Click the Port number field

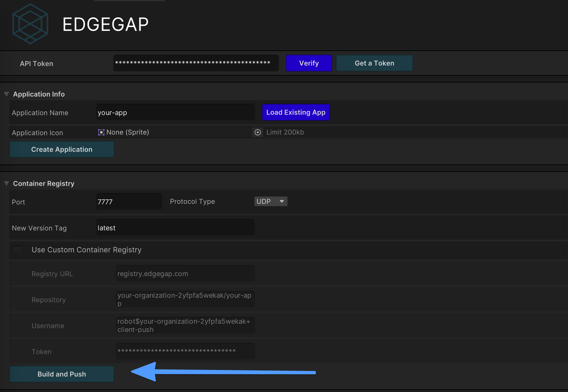point(129,202)
